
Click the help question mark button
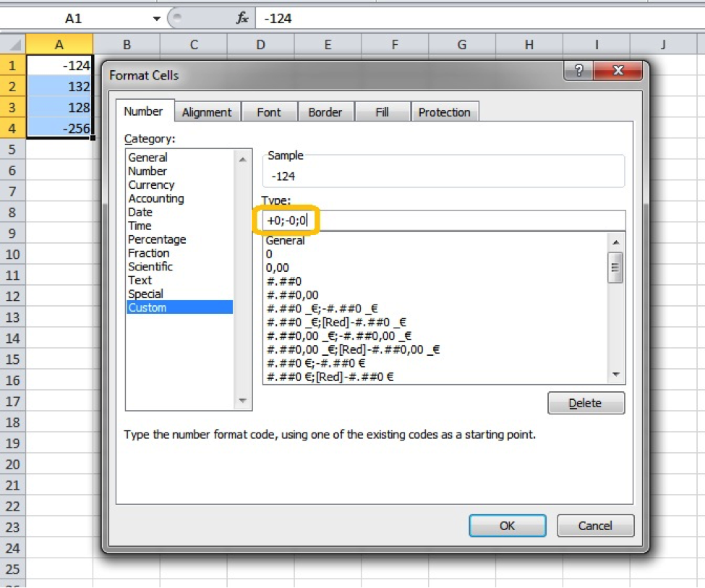pos(578,71)
